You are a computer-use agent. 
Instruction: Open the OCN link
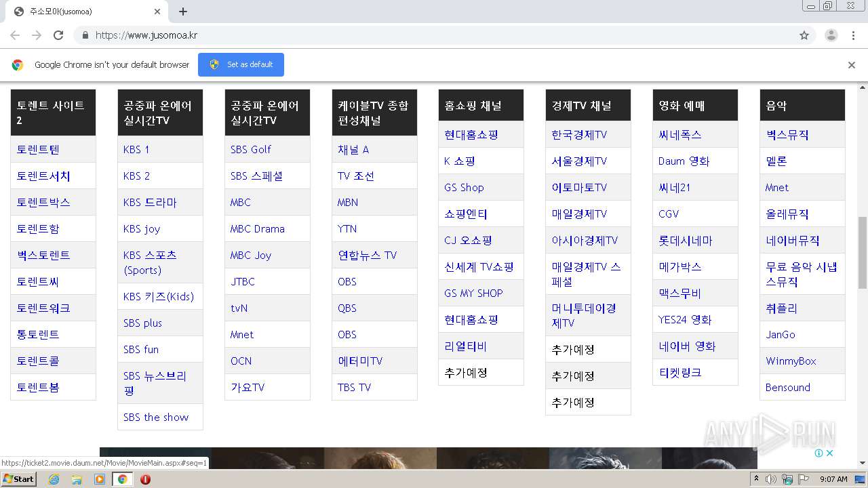click(x=241, y=361)
